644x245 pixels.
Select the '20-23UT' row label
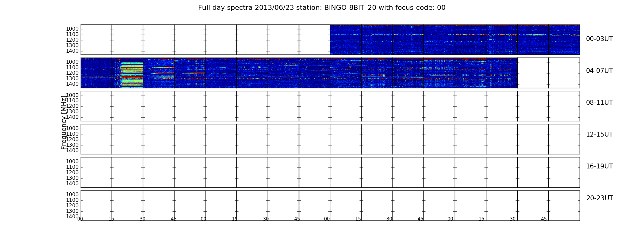600,198
